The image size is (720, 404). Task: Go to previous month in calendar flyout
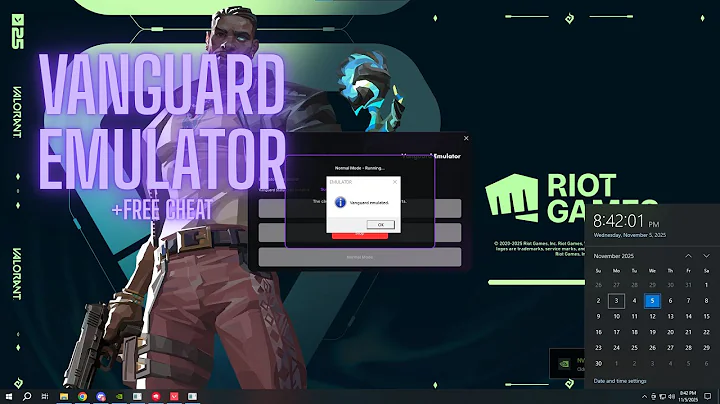tap(688, 256)
